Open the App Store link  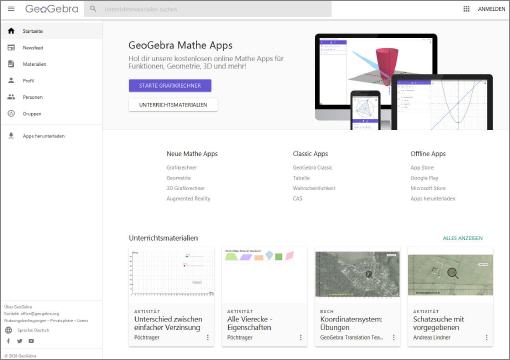pyautogui.click(x=422, y=167)
